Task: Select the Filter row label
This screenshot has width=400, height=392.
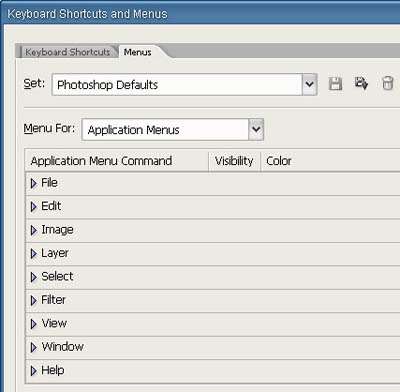Action: (53, 300)
